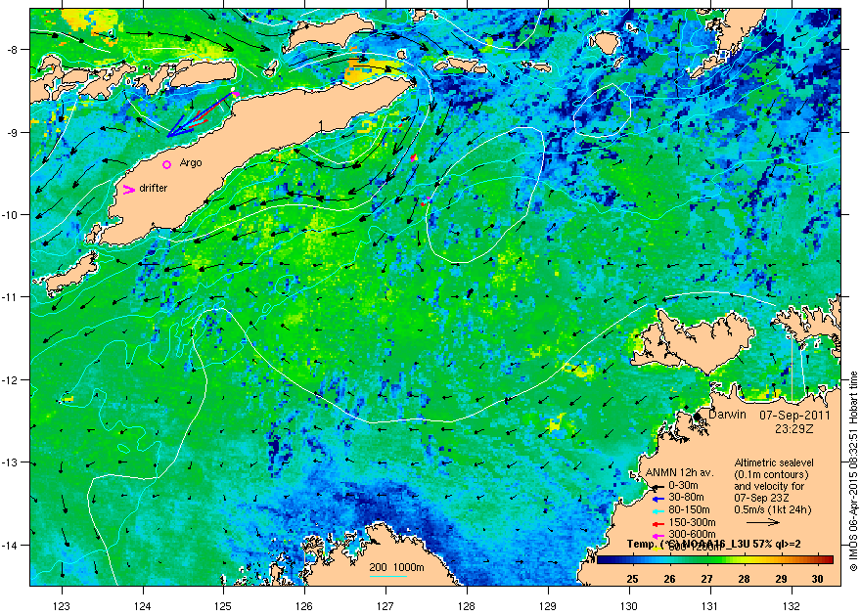Click the "123" longitude axis label

pos(62,606)
